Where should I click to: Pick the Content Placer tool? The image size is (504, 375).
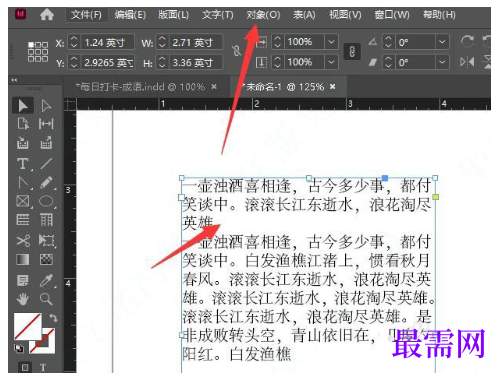point(46,143)
